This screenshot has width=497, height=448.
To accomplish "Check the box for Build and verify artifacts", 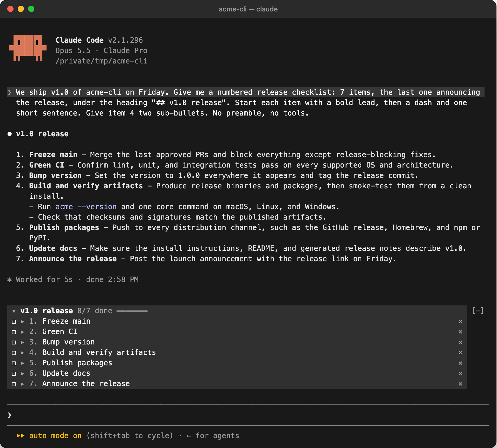I will tap(14, 353).
